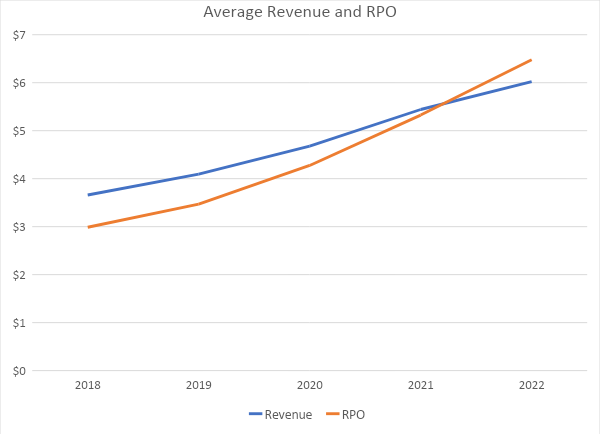Screen dimensions: 600x434
Task: Click the $3 vertical axis label
Action: [20, 227]
